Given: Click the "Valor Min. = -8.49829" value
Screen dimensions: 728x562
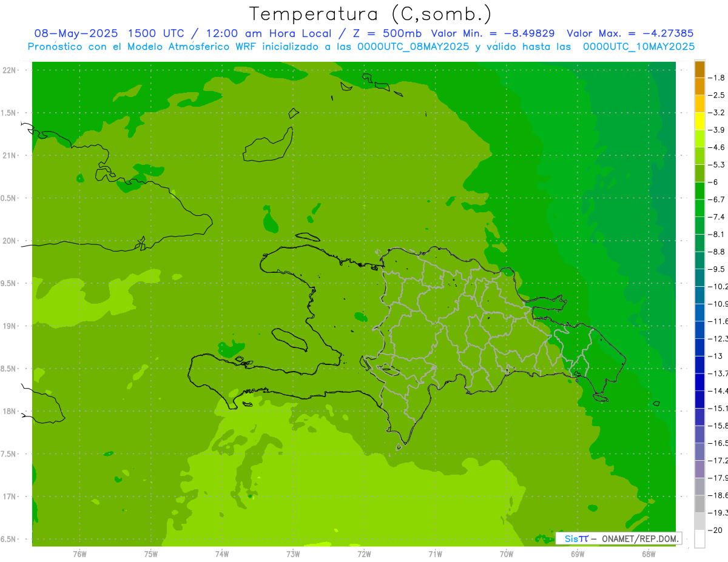Looking at the screenshot, I should (x=492, y=33).
